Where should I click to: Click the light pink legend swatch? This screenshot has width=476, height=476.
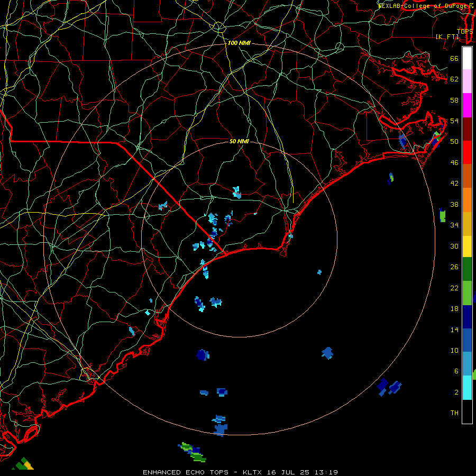coord(467,81)
